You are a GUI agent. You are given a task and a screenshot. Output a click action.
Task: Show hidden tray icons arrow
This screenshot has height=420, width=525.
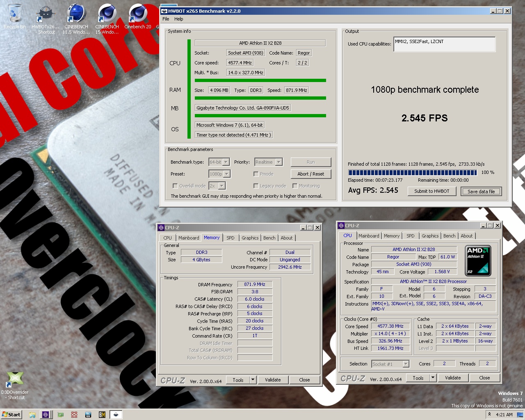pyautogui.click(x=489, y=415)
